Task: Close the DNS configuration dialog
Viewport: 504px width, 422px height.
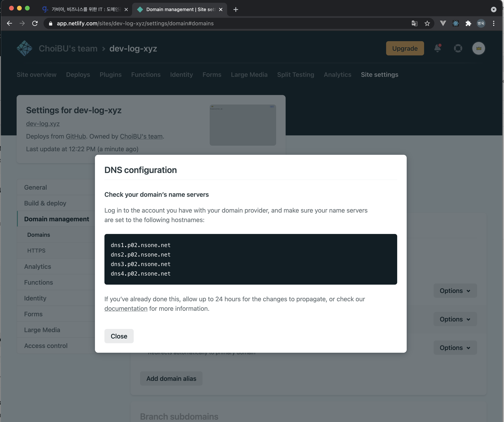Action: click(119, 336)
